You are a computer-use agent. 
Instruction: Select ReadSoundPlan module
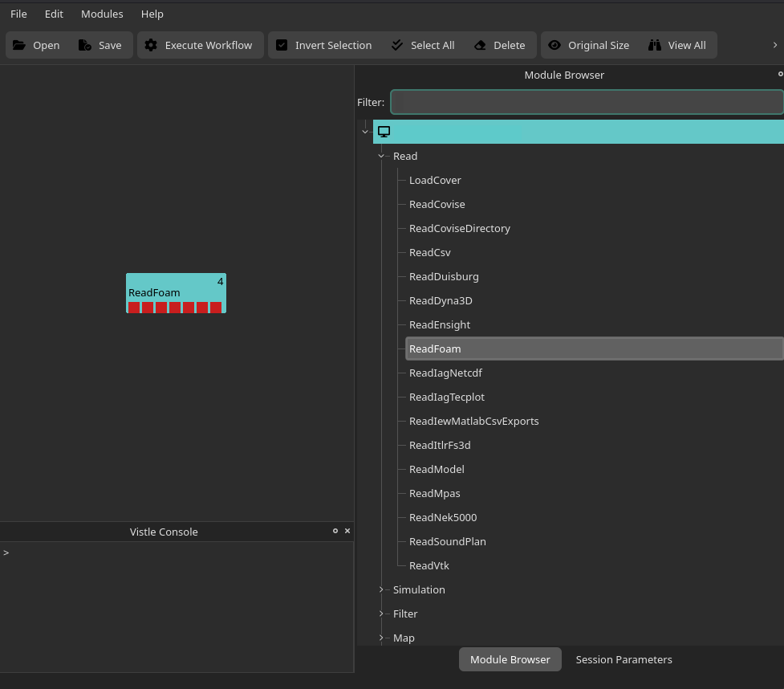448,541
